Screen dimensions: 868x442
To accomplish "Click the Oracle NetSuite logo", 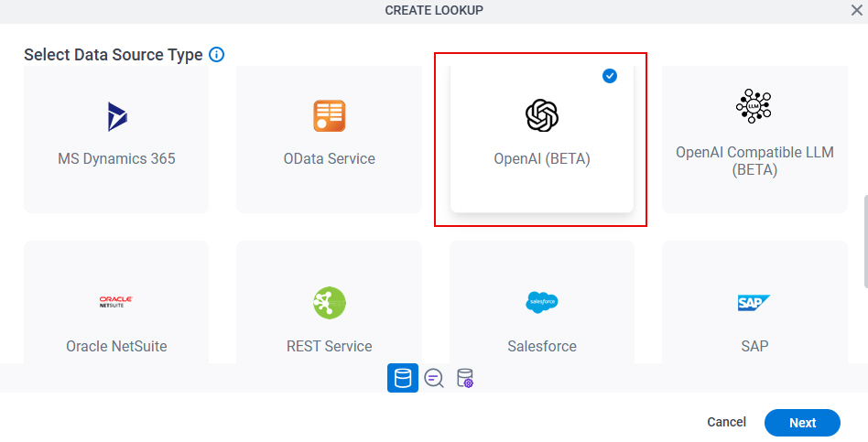I will (115, 302).
